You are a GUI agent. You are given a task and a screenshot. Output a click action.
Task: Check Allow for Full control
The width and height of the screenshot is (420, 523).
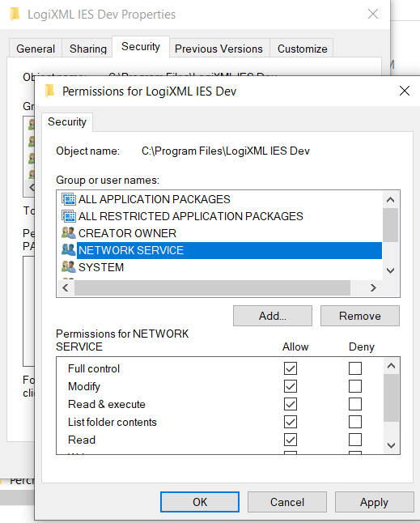point(291,368)
